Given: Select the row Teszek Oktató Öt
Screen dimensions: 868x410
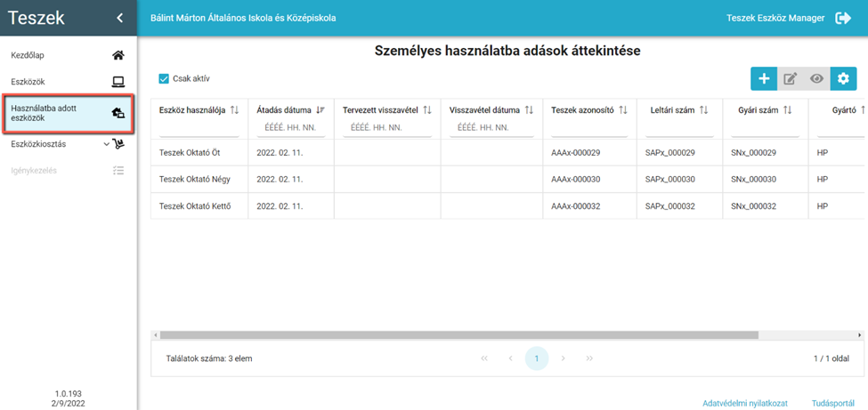Looking at the screenshot, I should coord(507,153).
